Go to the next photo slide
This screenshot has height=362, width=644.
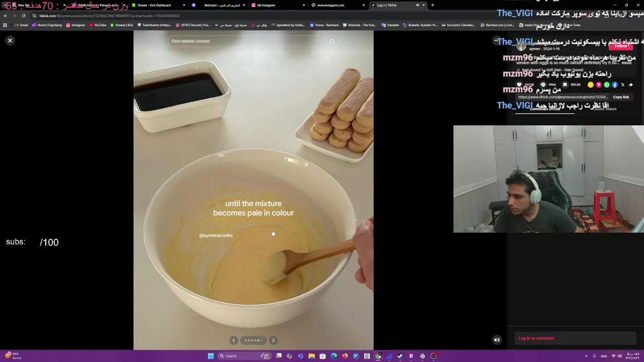tap(273, 340)
